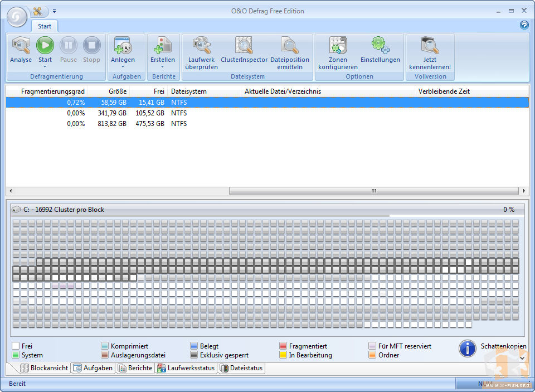Click the Dateistatus tab icon
Viewport: 535px width, 392px height.
(x=224, y=368)
